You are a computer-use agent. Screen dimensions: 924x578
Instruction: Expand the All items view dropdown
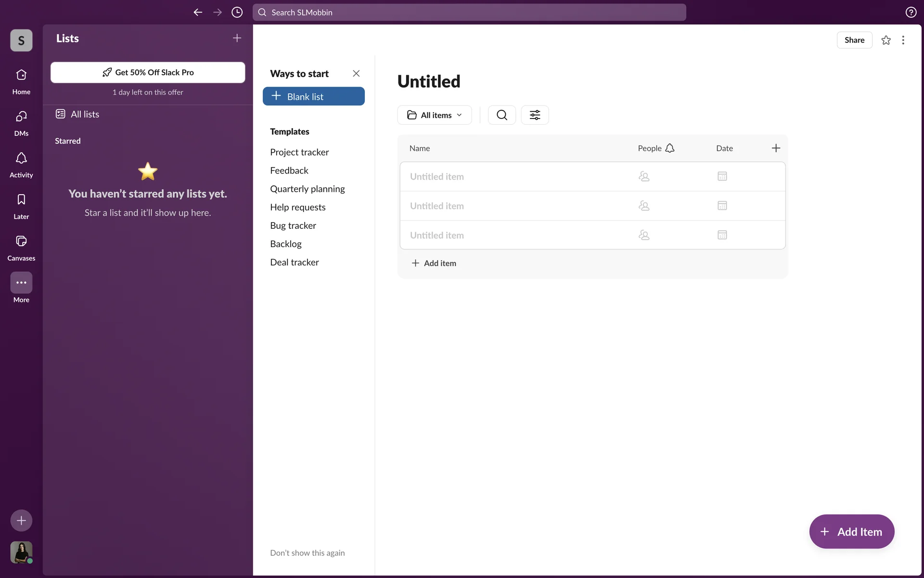[435, 115]
